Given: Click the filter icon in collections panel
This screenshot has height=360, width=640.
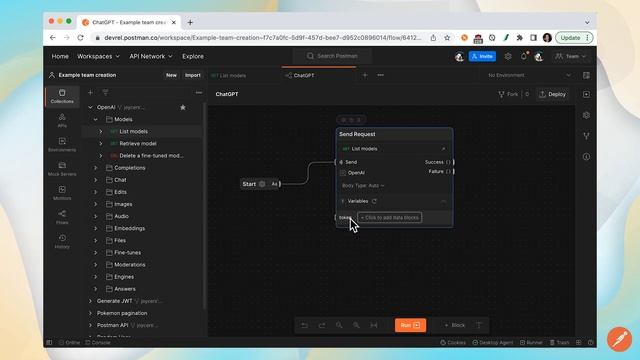Looking at the screenshot, I should pos(105,93).
